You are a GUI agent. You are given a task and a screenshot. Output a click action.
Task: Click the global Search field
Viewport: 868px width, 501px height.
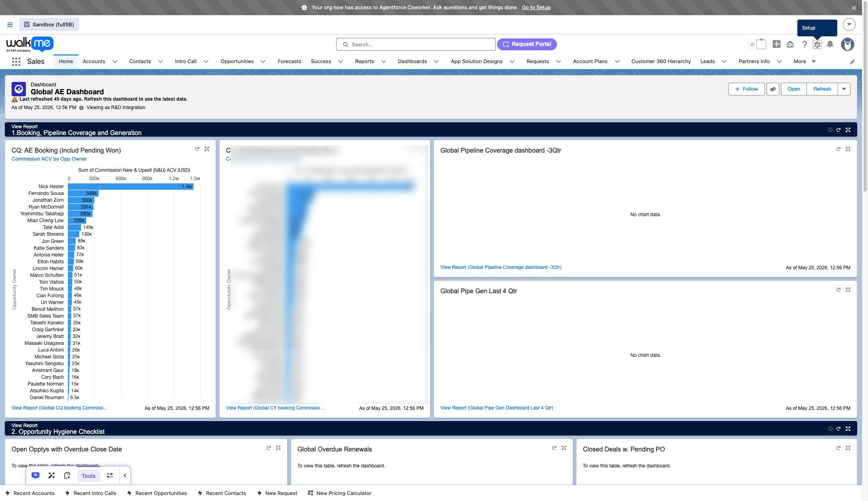coord(416,44)
